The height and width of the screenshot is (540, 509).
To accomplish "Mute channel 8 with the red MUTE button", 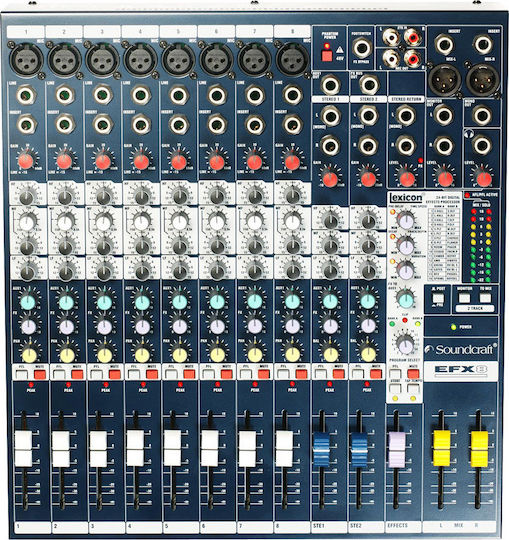I will tap(301, 374).
